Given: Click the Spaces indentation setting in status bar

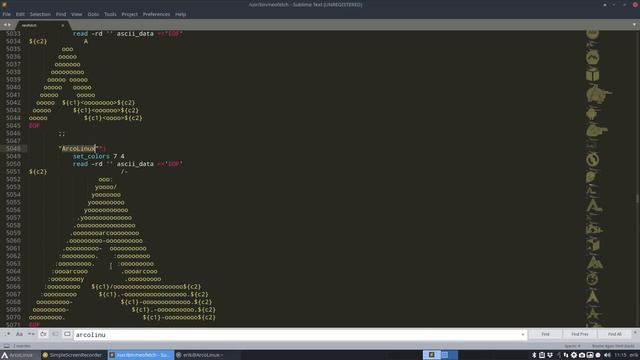Looking at the screenshot, I should coord(572,346).
